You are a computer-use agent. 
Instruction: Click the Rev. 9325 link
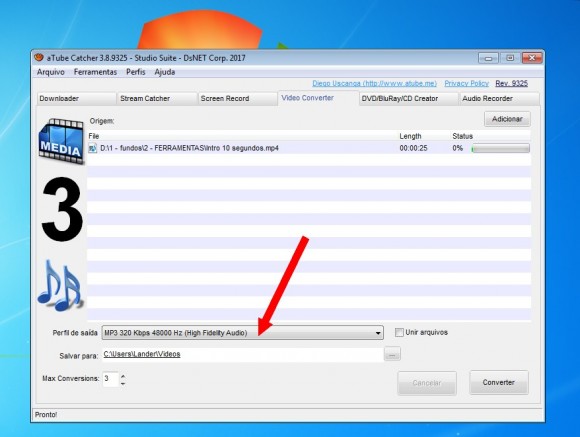click(x=512, y=84)
